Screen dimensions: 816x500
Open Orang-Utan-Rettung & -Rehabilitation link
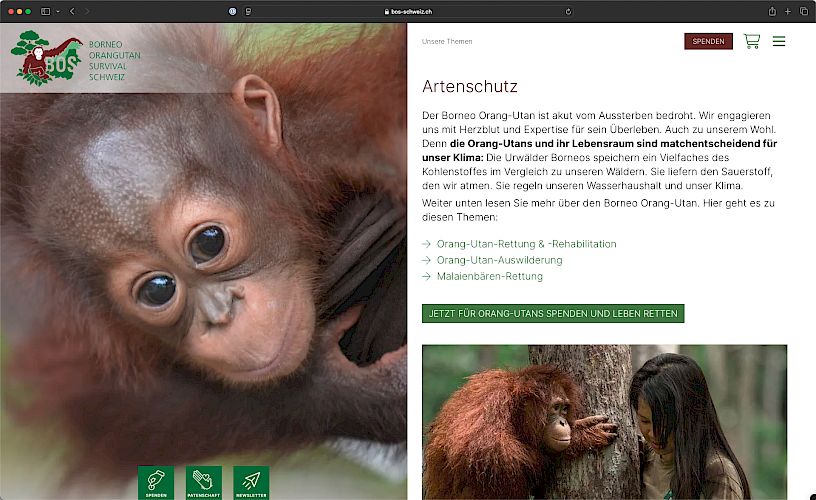pyautogui.click(x=526, y=244)
